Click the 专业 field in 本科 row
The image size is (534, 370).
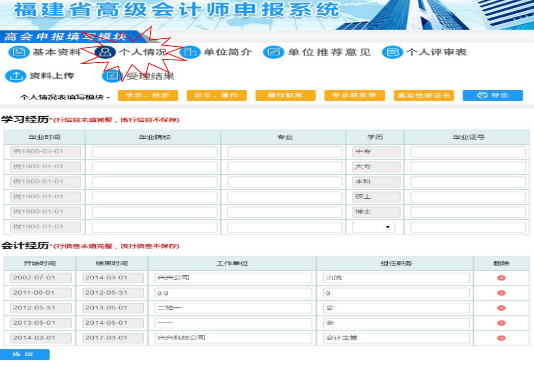point(285,182)
